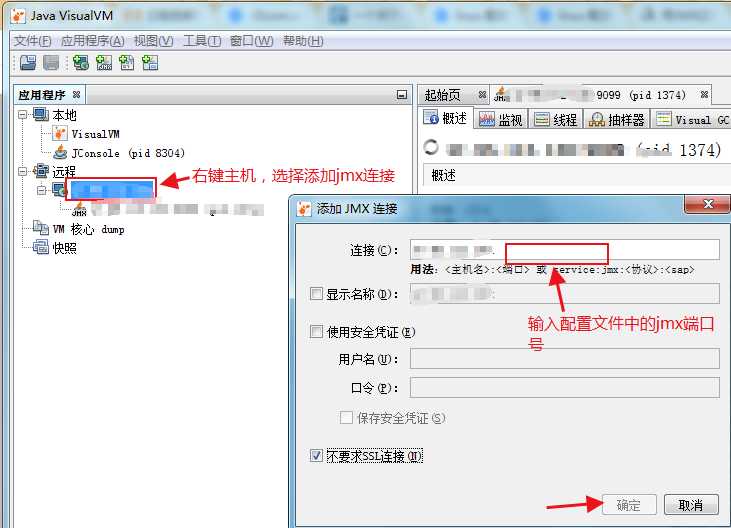
Task: Select the Visual GC tab
Action: [x=691, y=120]
